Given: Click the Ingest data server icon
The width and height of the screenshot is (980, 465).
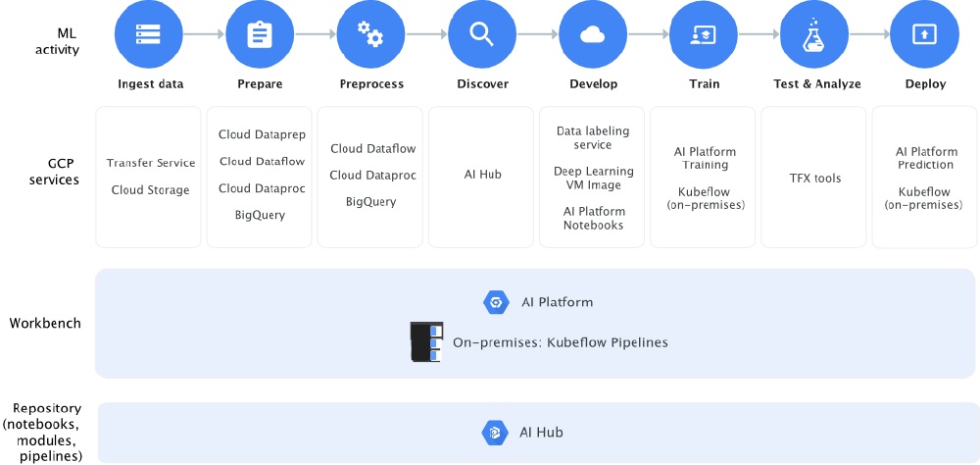Looking at the screenshot, I should click(149, 35).
